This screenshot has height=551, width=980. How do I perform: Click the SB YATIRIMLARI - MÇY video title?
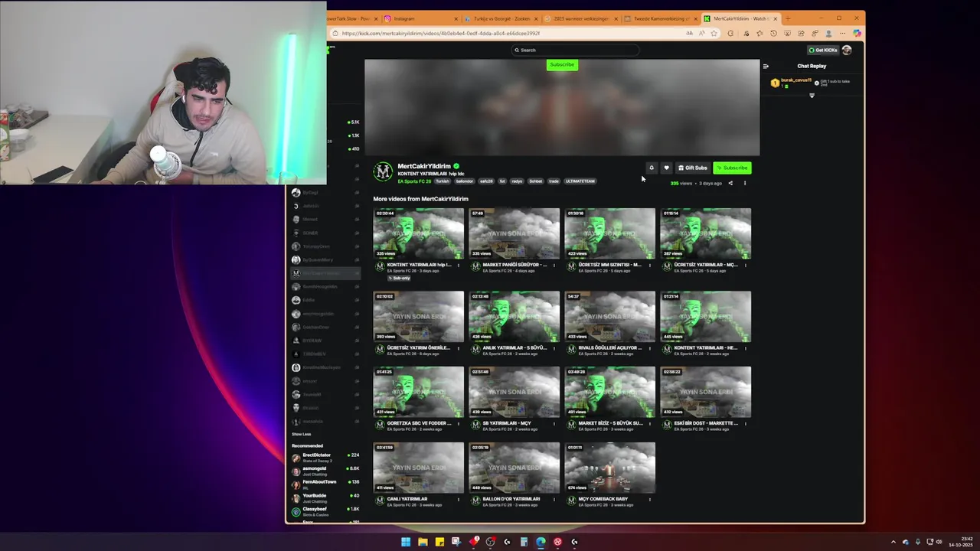tap(507, 423)
